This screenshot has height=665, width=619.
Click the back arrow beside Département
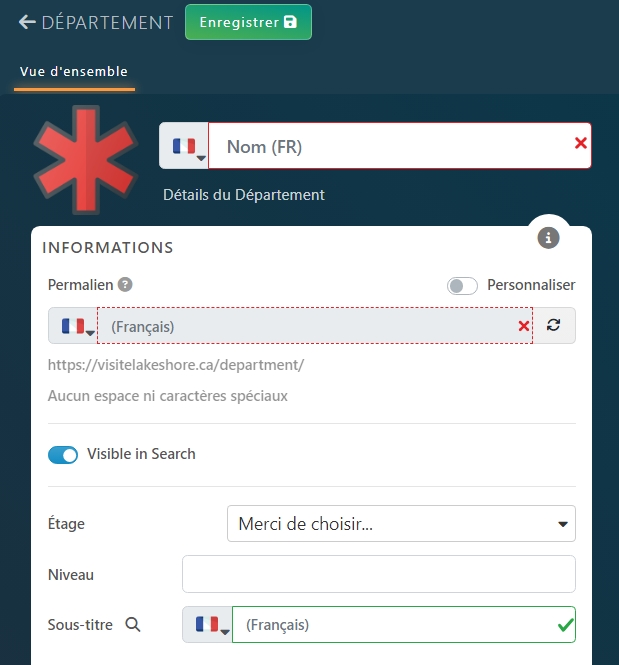click(x=27, y=22)
